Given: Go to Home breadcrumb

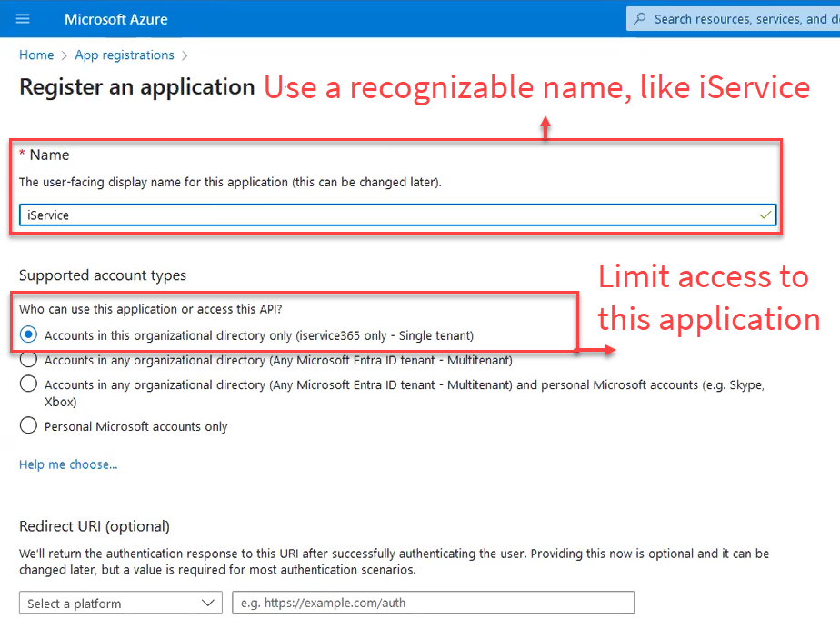Looking at the screenshot, I should 36,55.
